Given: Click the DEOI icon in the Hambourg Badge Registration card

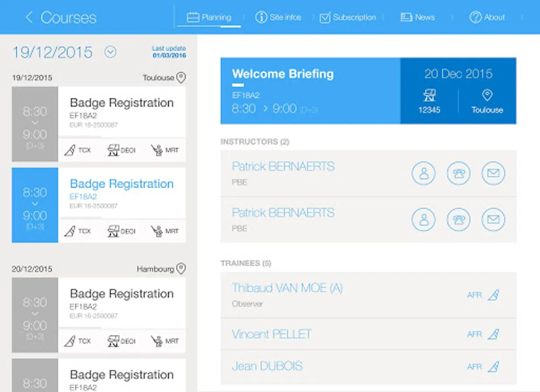Looking at the screenshot, I should (x=113, y=341).
